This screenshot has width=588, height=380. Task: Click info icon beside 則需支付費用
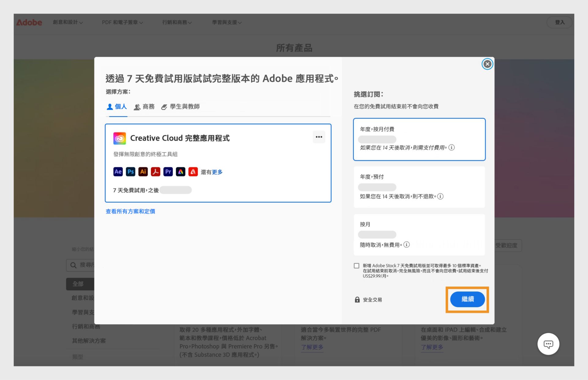(451, 147)
